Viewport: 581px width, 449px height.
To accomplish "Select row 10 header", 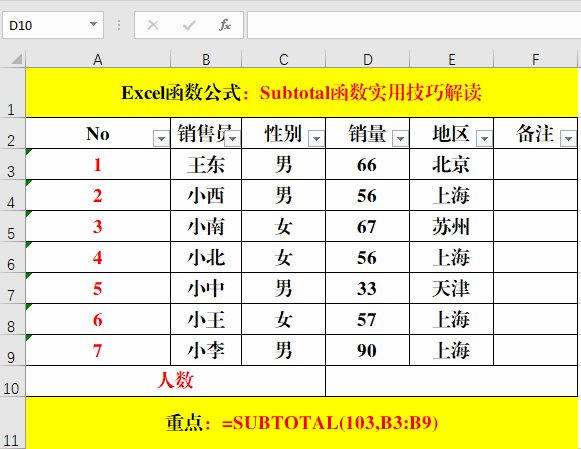I will click(x=12, y=381).
